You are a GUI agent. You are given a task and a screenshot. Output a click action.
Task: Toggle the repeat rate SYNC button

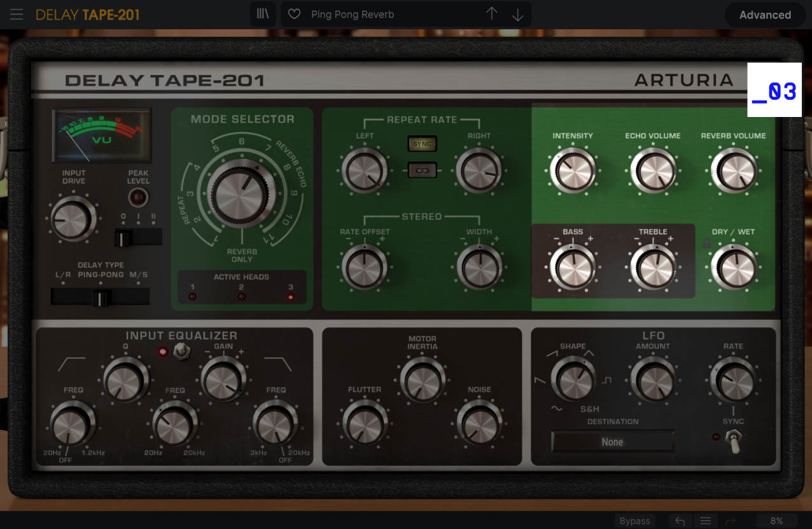tap(422, 144)
